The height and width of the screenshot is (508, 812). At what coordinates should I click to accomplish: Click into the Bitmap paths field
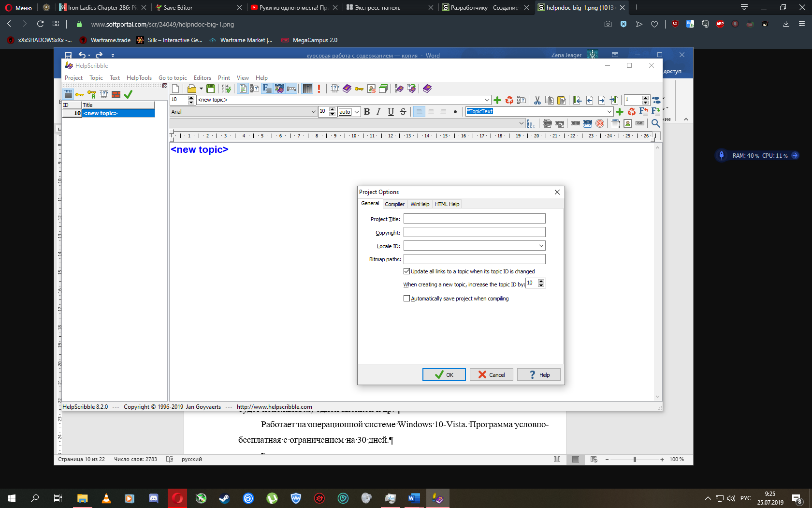pyautogui.click(x=475, y=259)
